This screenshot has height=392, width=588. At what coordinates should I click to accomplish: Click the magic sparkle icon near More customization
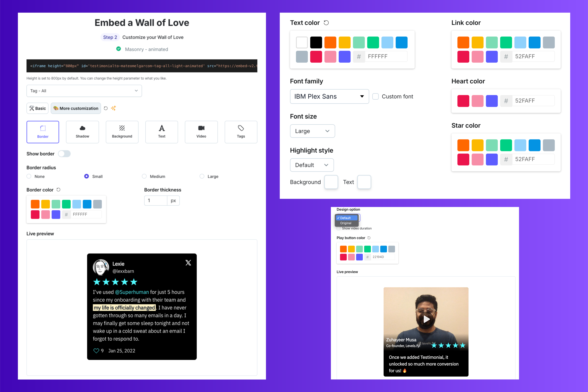(x=114, y=108)
